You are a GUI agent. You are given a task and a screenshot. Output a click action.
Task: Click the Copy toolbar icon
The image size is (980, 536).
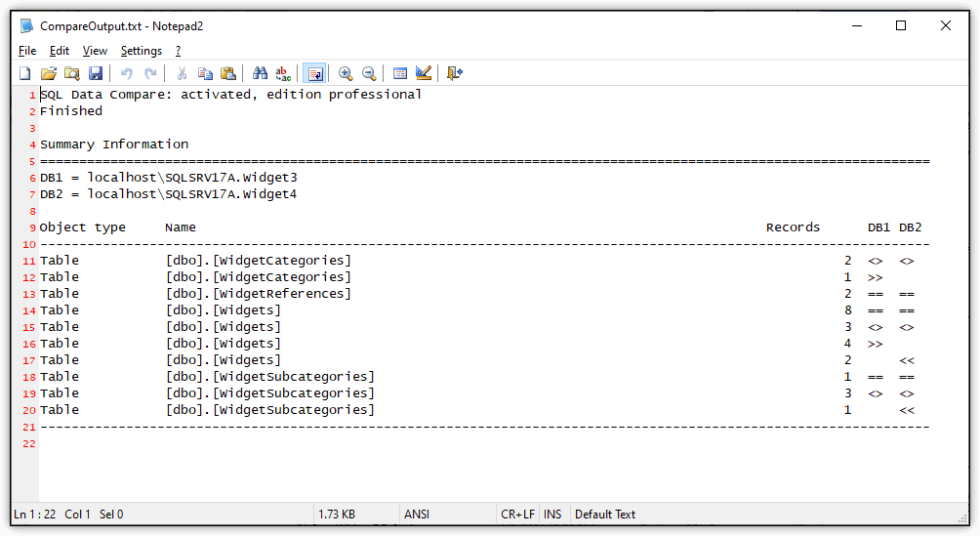pos(205,73)
